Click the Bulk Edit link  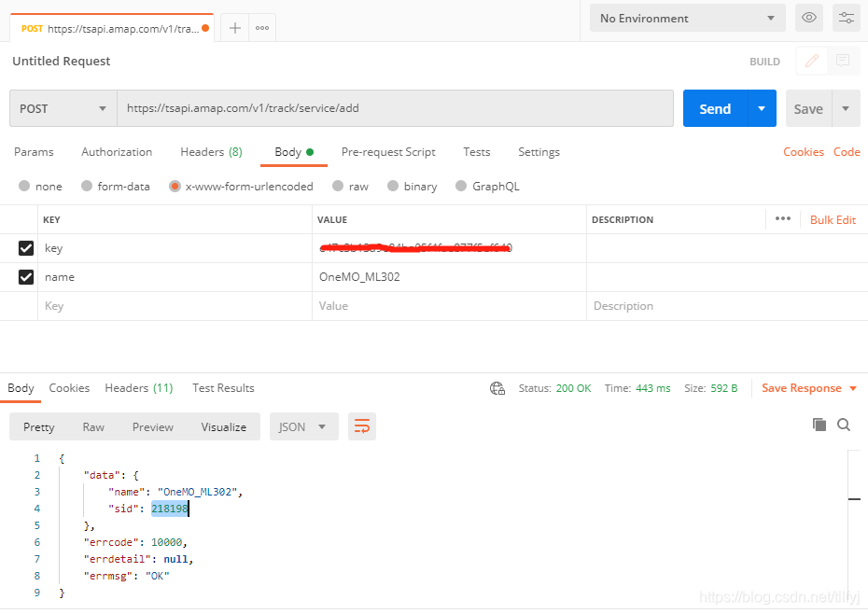coord(833,220)
